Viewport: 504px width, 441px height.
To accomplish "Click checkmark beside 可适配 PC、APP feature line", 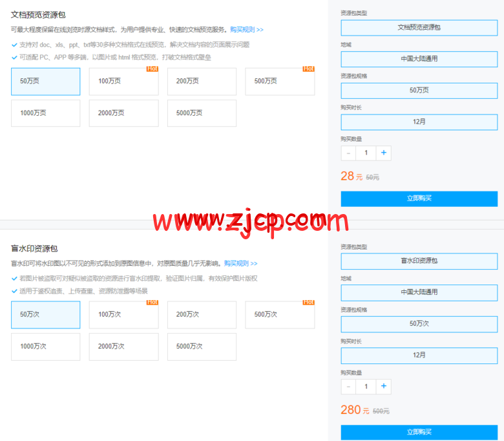I will tap(14, 58).
